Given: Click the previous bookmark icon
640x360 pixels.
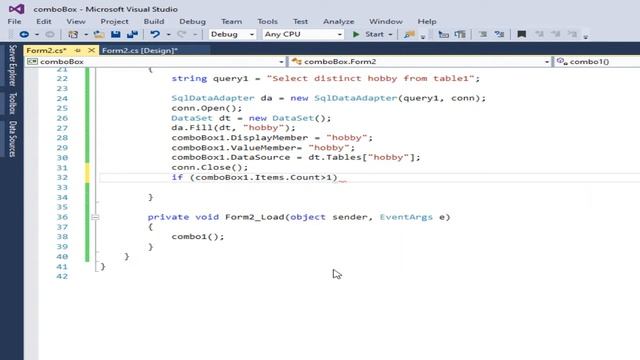Looking at the screenshot, I should pyautogui.click(x=539, y=34).
